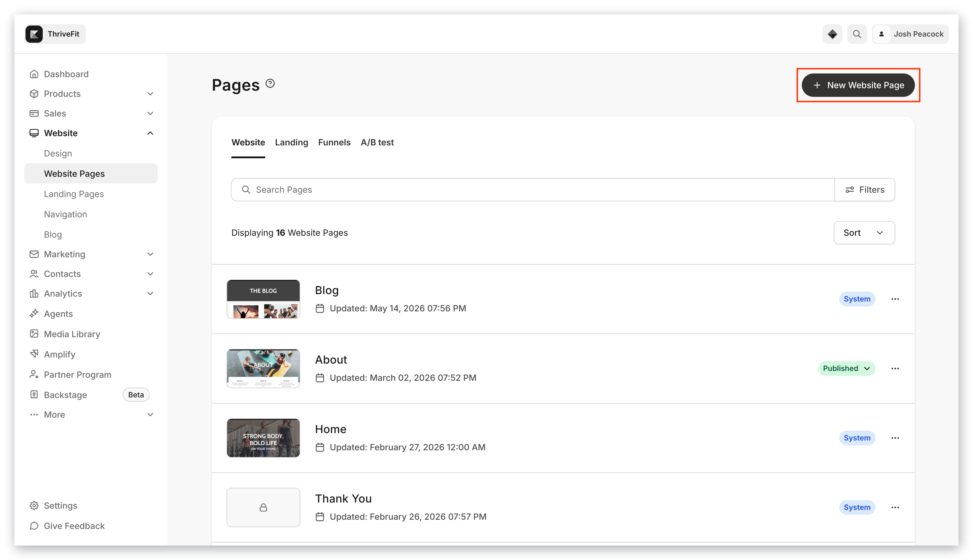This screenshot has width=973, height=560.
Task: Click the Amplify icon in sidebar
Action: pos(34,354)
